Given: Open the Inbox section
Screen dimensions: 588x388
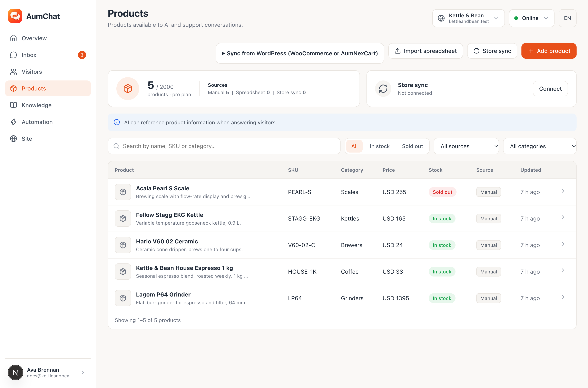Looking at the screenshot, I should (x=48, y=55).
